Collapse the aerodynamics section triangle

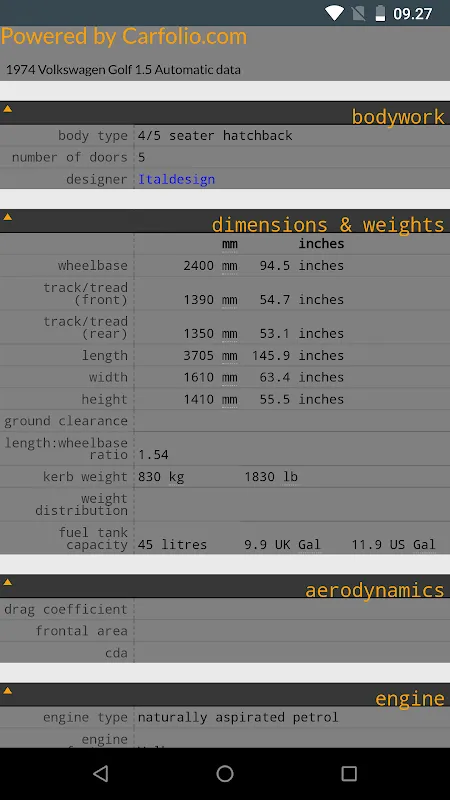[x=7, y=582]
